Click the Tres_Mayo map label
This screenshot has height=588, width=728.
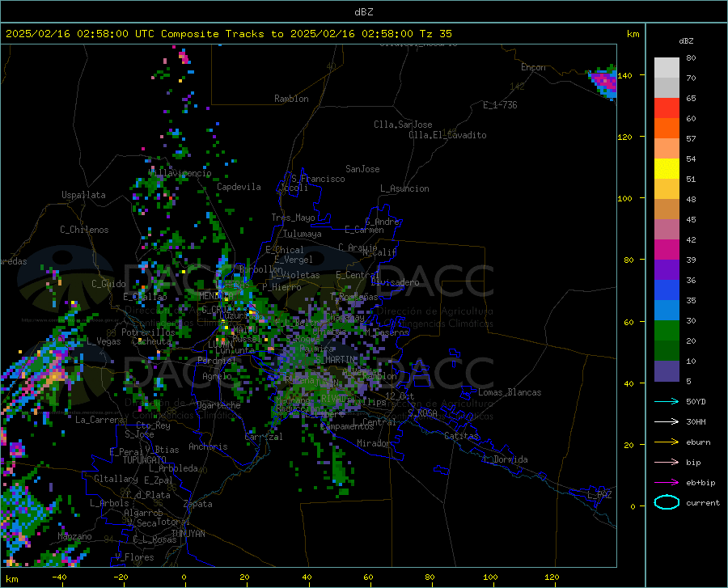click(293, 218)
